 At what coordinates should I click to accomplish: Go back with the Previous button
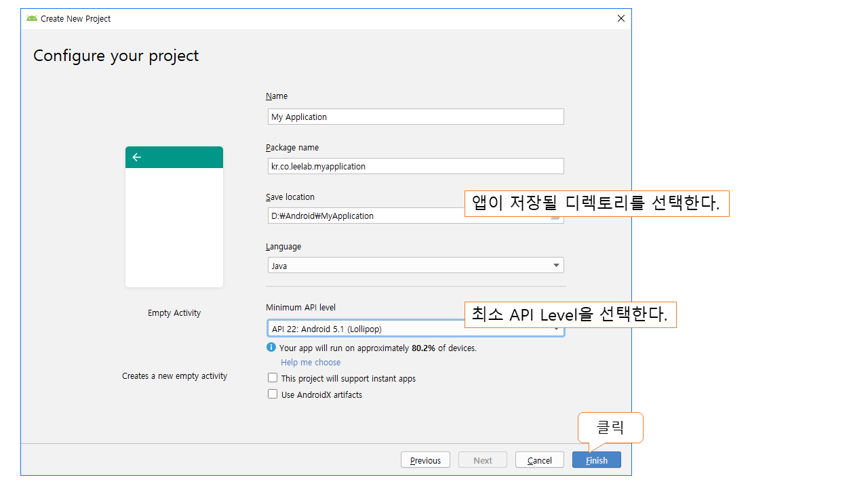[x=425, y=460]
